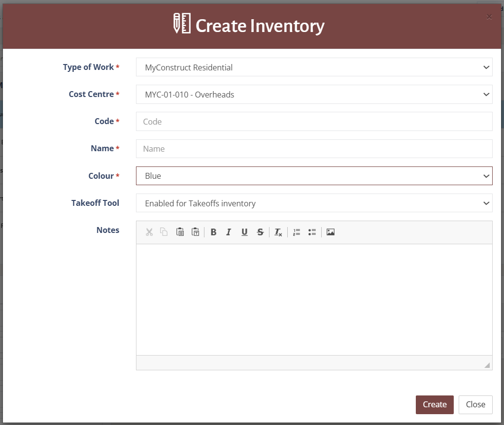
Task: Click the Remove Format icon
Action: click(x=278, y=232)
